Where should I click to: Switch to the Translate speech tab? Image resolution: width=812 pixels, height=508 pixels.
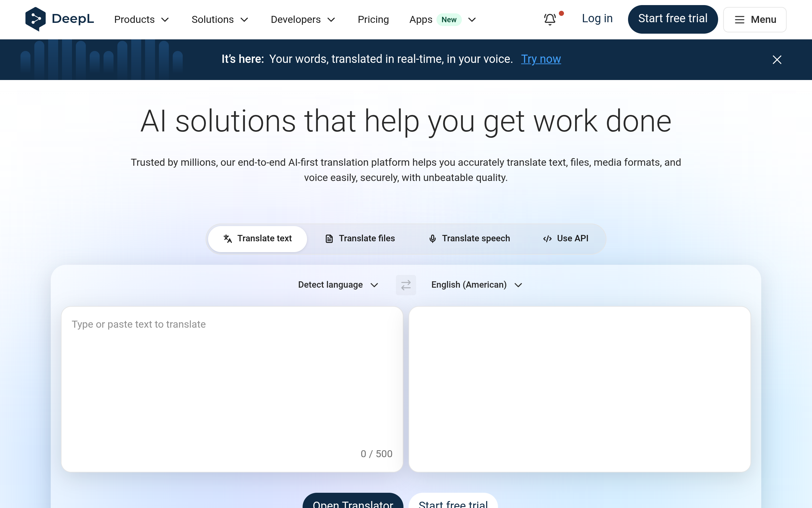click(x=469, y=238)
